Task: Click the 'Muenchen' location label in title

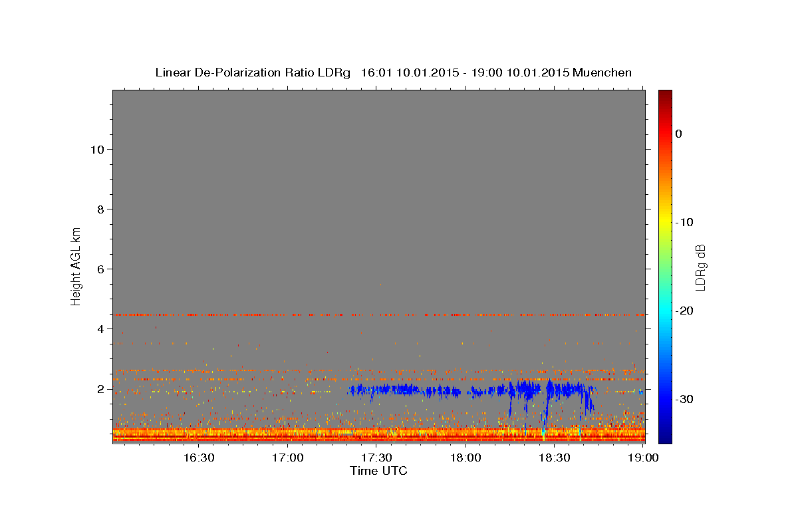Action: [x=602, y=72]
